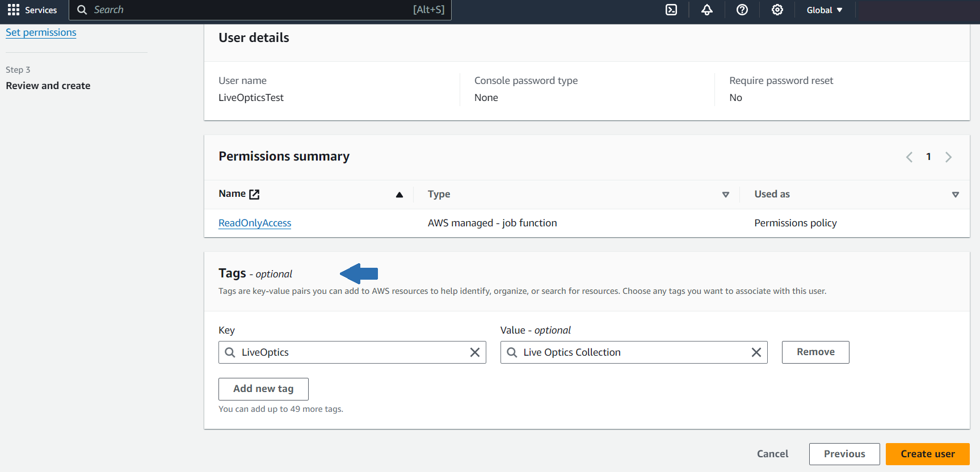
Task: Clear the Live Optics Collection value field
Action: pyautogui.click(x=756, y=352)
